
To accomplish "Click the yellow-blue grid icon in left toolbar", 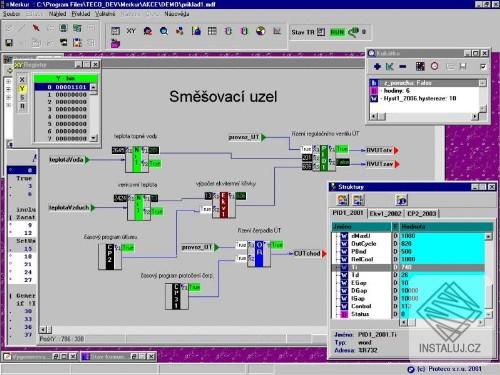I will [x=77, y=42].
